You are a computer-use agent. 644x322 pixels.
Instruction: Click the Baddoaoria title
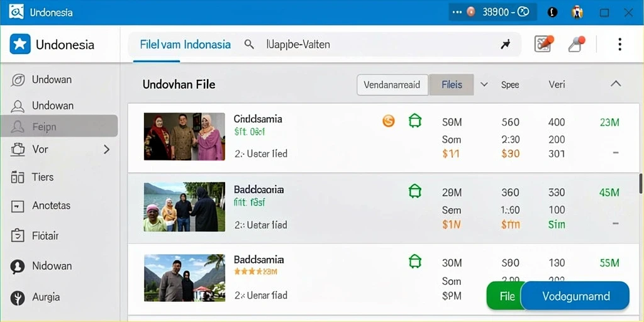[x=258, y=190]
